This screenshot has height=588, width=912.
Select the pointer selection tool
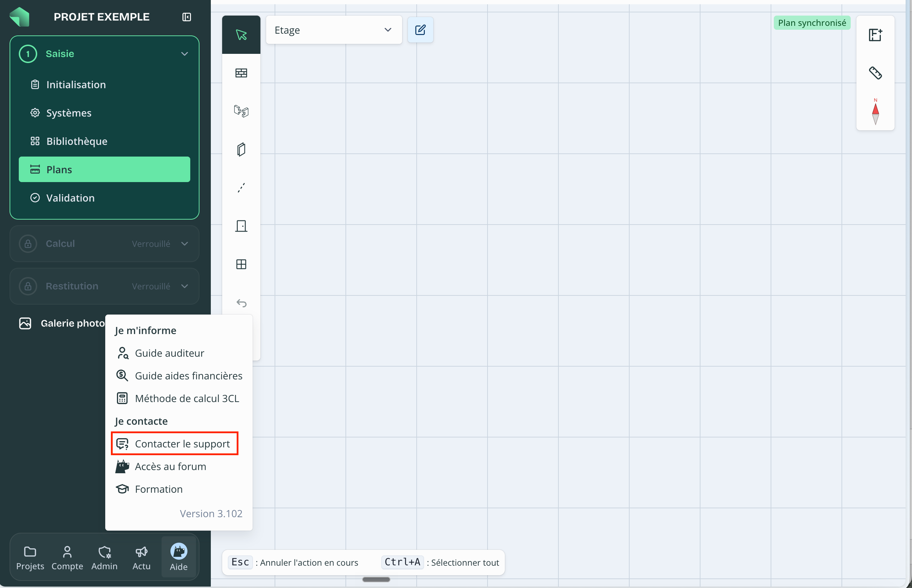(241, 35)
